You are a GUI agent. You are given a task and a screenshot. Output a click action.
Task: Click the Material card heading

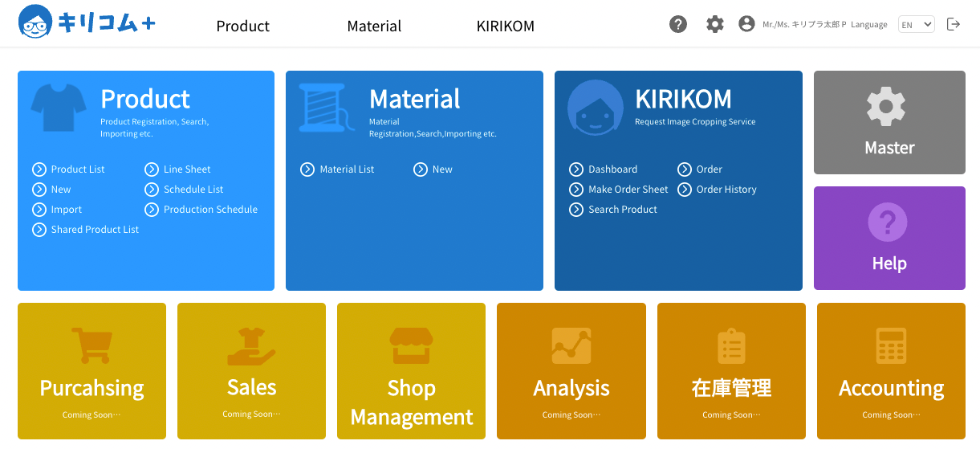pos(415,99)
